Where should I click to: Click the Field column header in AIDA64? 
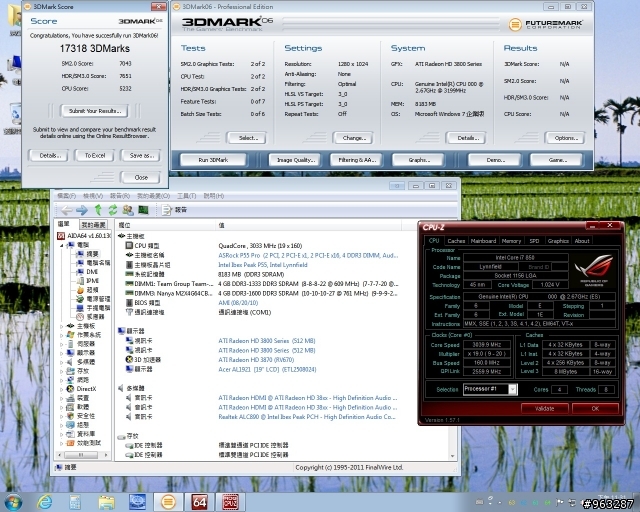(x=165, y=225)
